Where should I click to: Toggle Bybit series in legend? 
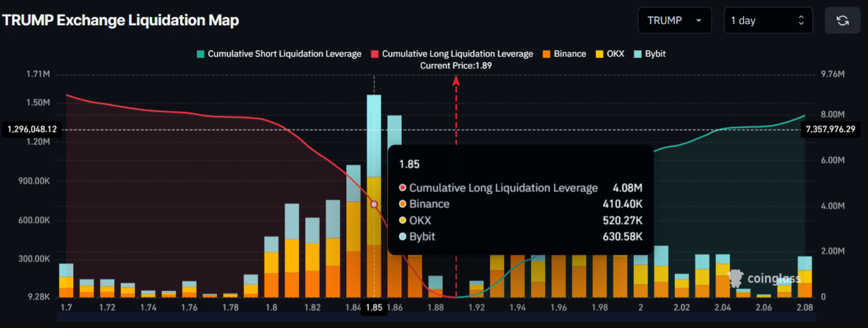pos(650,54)
